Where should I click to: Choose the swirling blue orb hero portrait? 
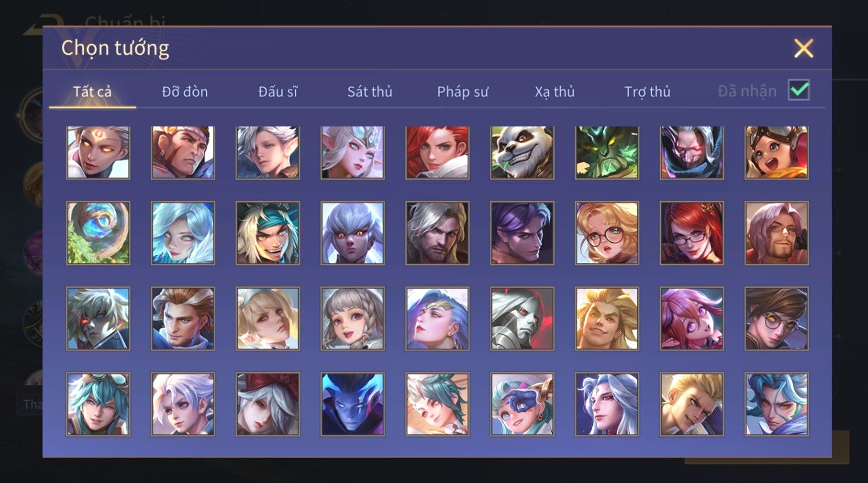point(98,233)
